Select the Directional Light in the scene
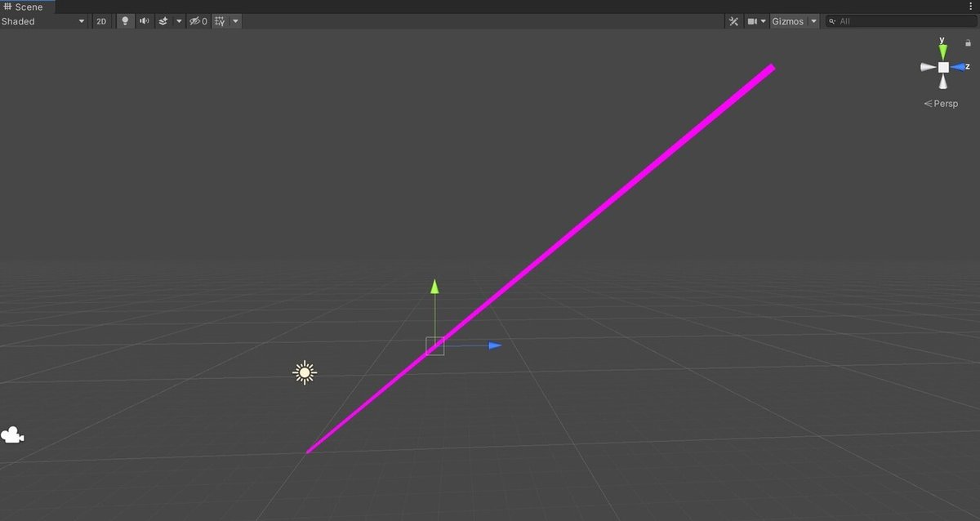The image size is (980, 521). pos(304,372)
